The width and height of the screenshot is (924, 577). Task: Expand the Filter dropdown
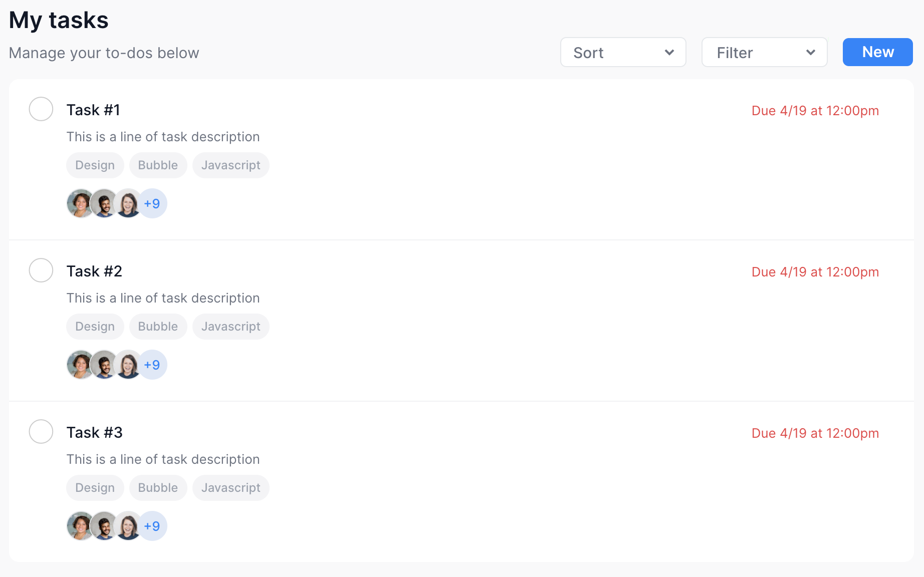click(764, 52)
